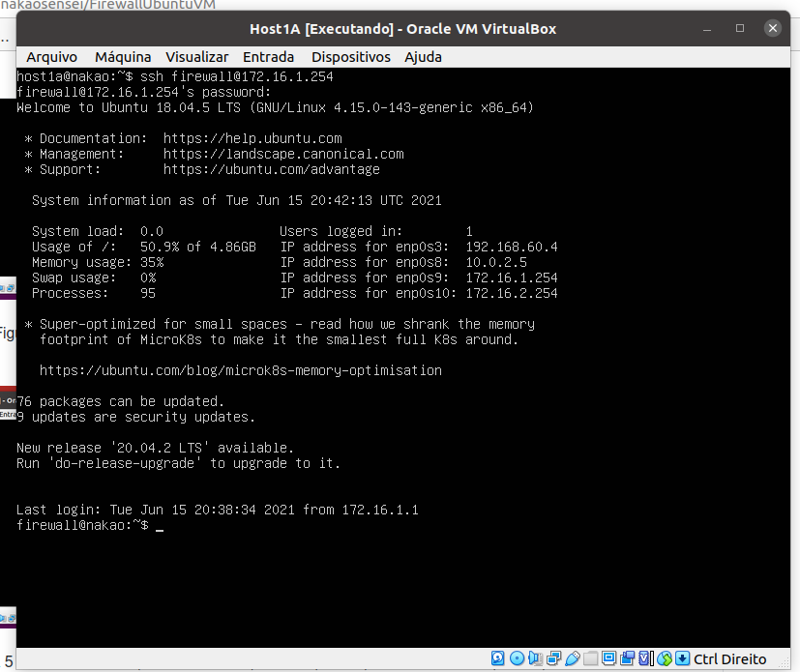Screen dimensions: 800x672
Task: Click the https://landscape.canonical.com text
Action: pyautogui.click(x=283, y=154)
